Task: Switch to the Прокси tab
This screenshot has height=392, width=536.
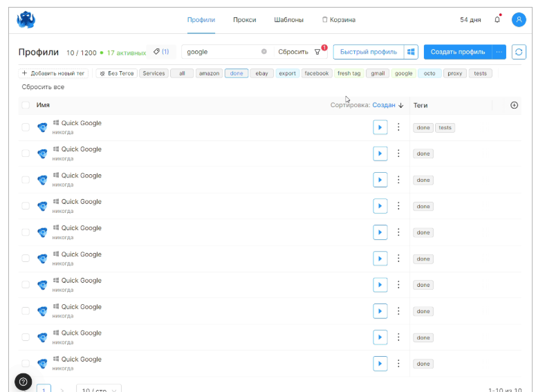Action: 244,20
